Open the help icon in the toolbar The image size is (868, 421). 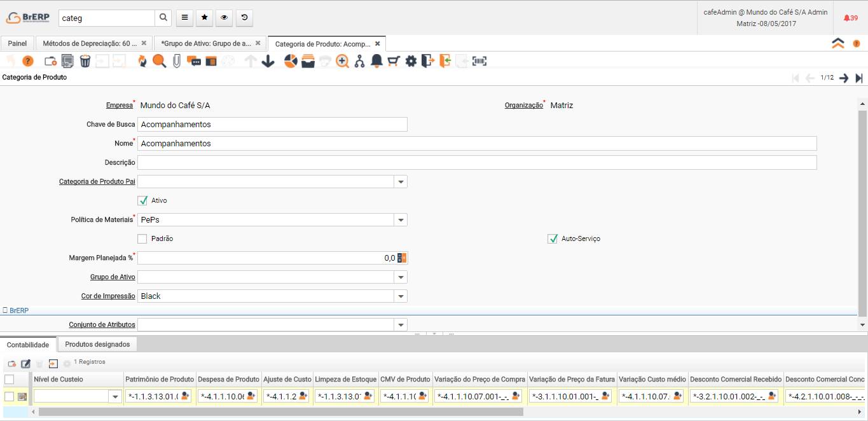(x=27, y=61)
